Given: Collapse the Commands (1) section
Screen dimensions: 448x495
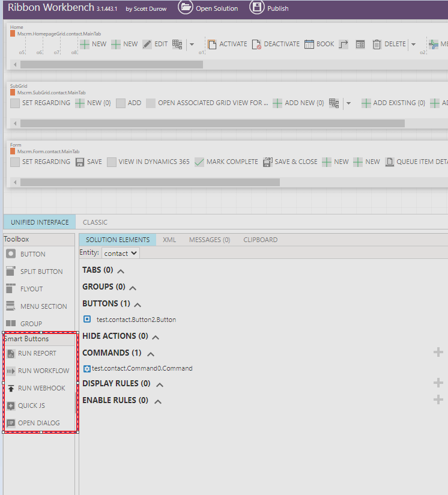Looking at the screenshot, I should point(151,354).
